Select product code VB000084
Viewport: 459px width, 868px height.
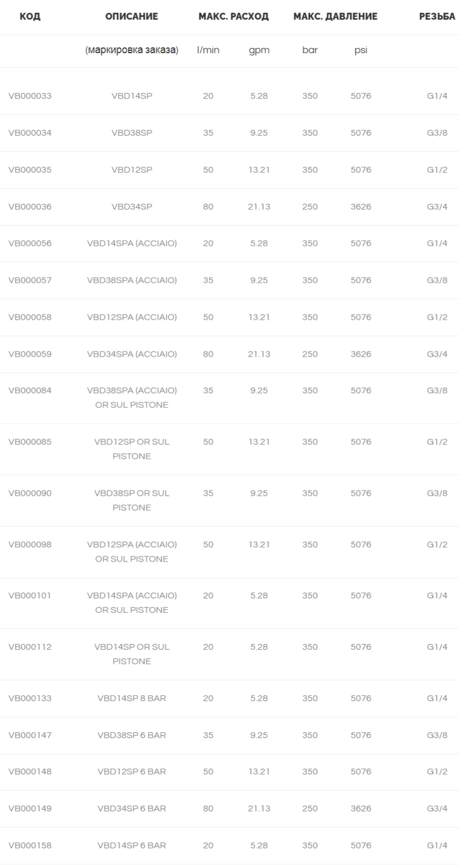(30, 391)
